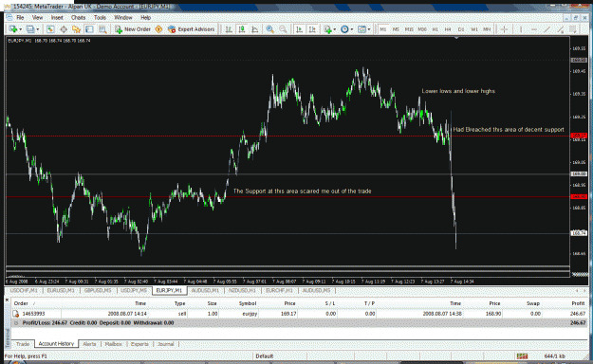Switch to EURUSD,M1 chart tab
The image size is (593, 364).
[61, 290]
